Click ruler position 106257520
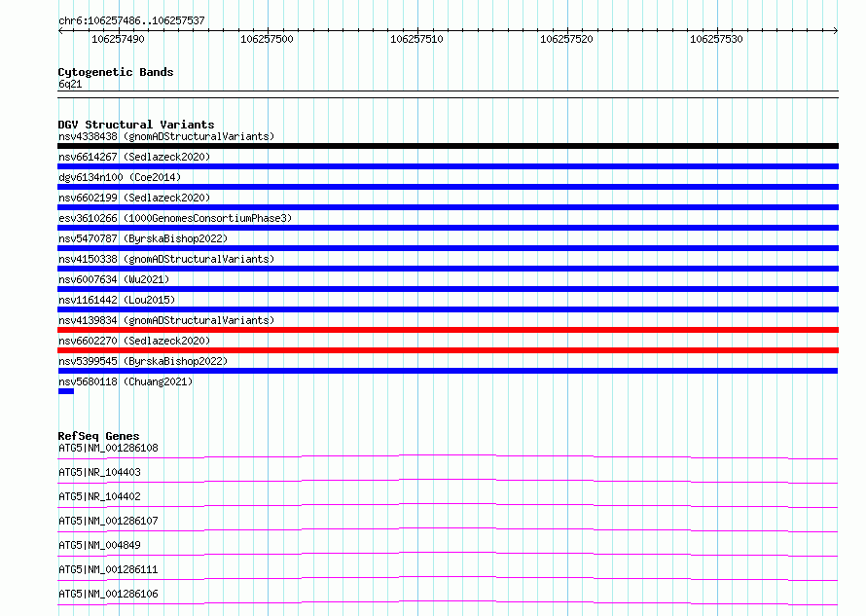Viewport: 866px width, 616px height. point(566,39)
